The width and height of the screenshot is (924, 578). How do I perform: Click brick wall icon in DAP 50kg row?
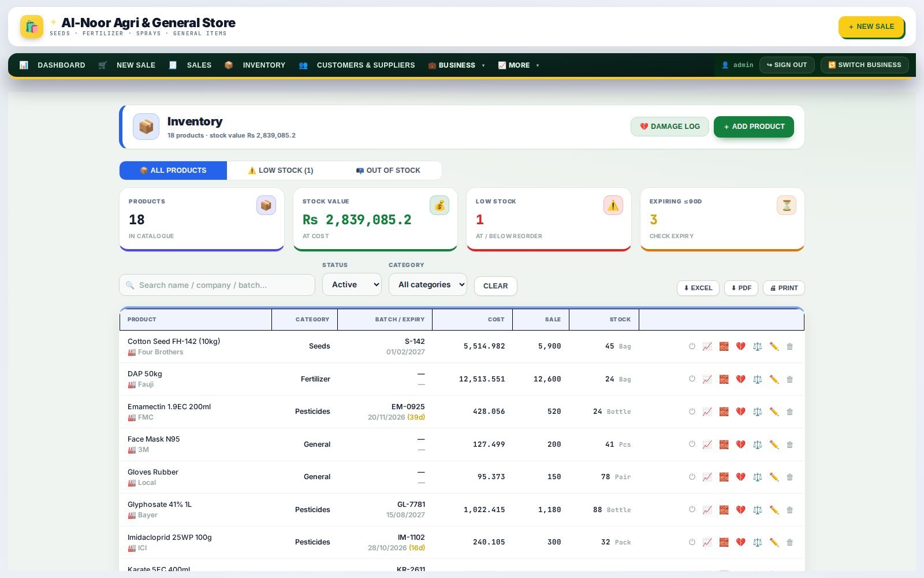pyautogui.click(x=724, y=379)
